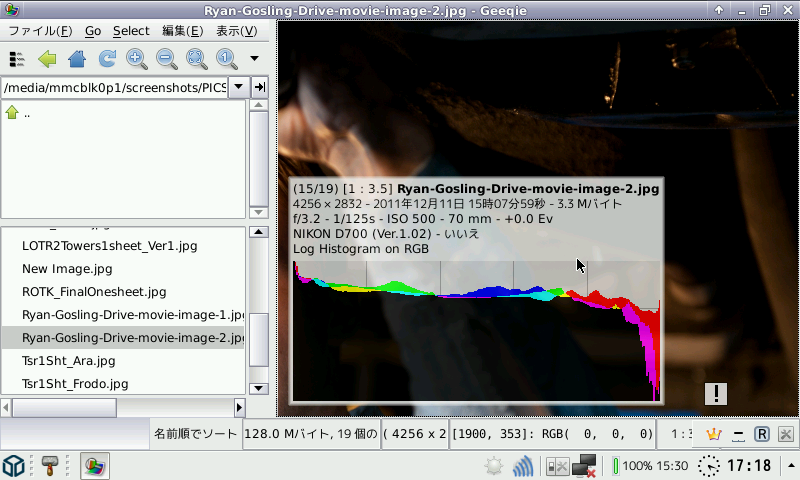Select ROTK_FinalOnesheet.jpg in file list
Image resolution: width=800 pixels, height=480 pixels.
(x=123, y=292)
